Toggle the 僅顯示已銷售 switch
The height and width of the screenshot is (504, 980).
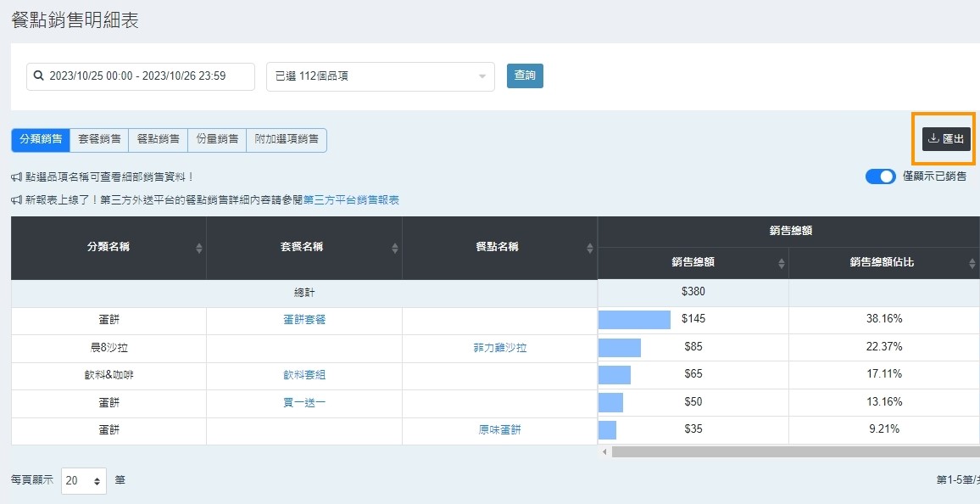pos(880,176)
